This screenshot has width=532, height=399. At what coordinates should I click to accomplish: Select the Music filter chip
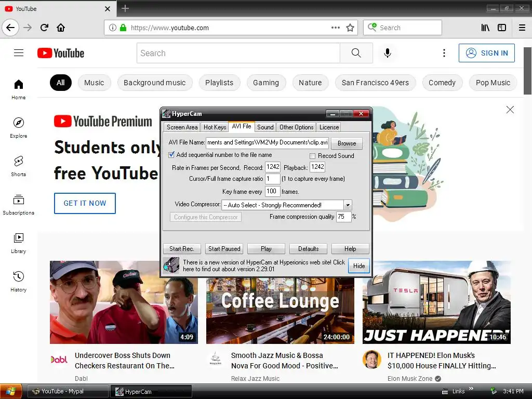point(94,83)
